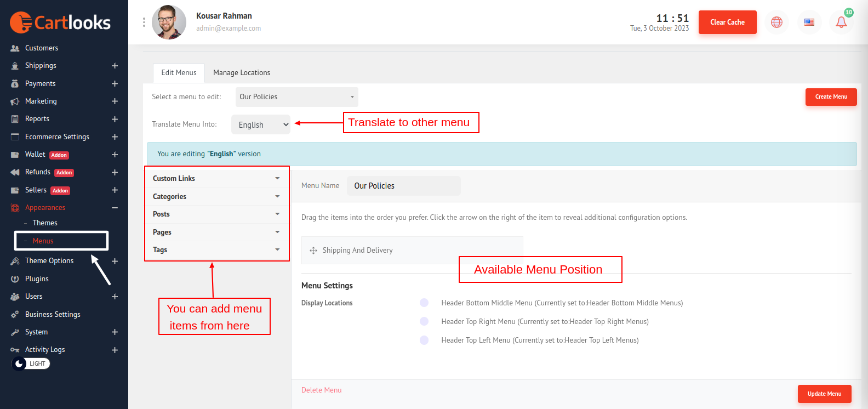This screenshot has height=409, width=868.
Task: Open Themes in the Appearances submenu
Action: pyautogui.click(x=45, y=223)
